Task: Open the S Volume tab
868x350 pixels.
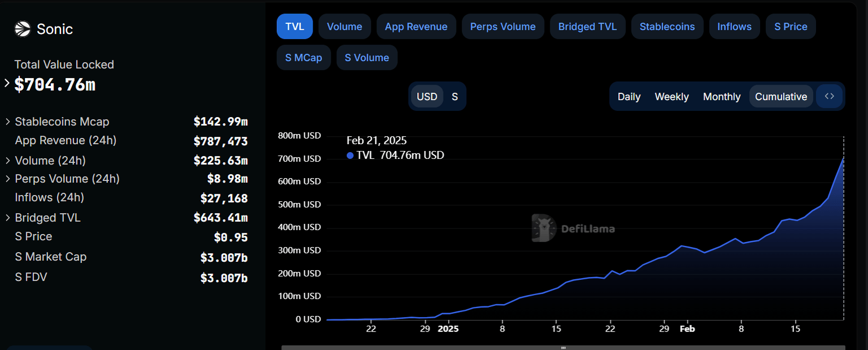Action: click(x=367, y=57)
